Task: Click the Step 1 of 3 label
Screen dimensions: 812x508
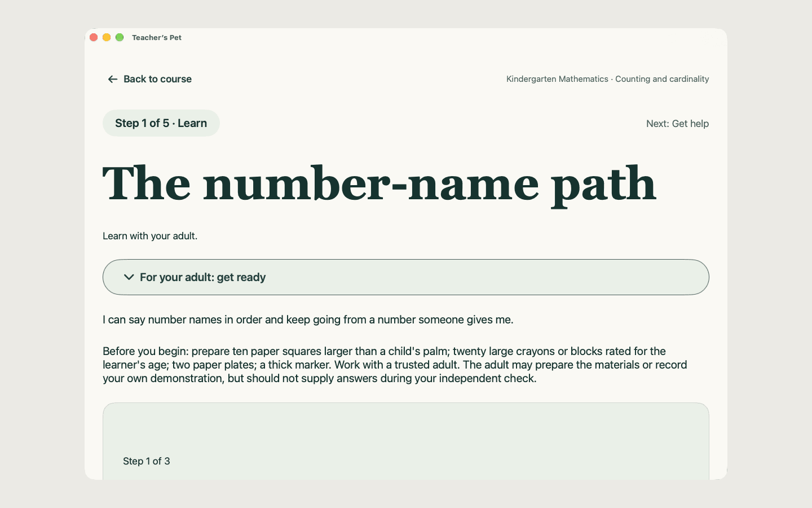Action: pyautogui.click(x=147, y=461)
